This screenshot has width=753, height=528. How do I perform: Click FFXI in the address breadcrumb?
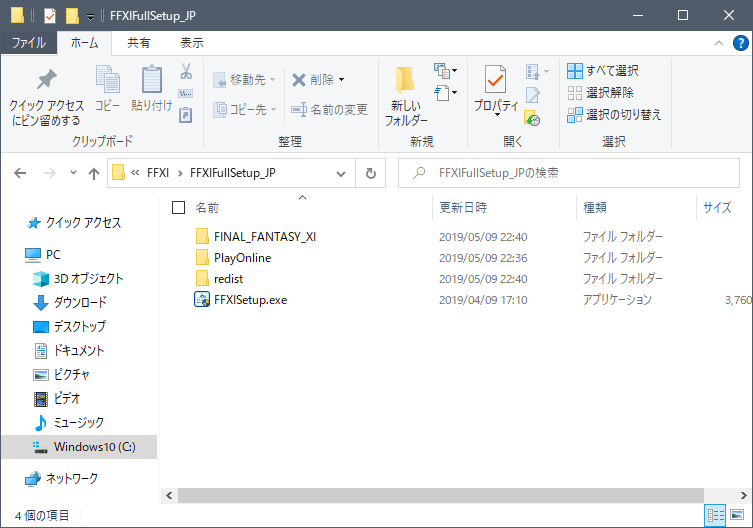point(158,173)
